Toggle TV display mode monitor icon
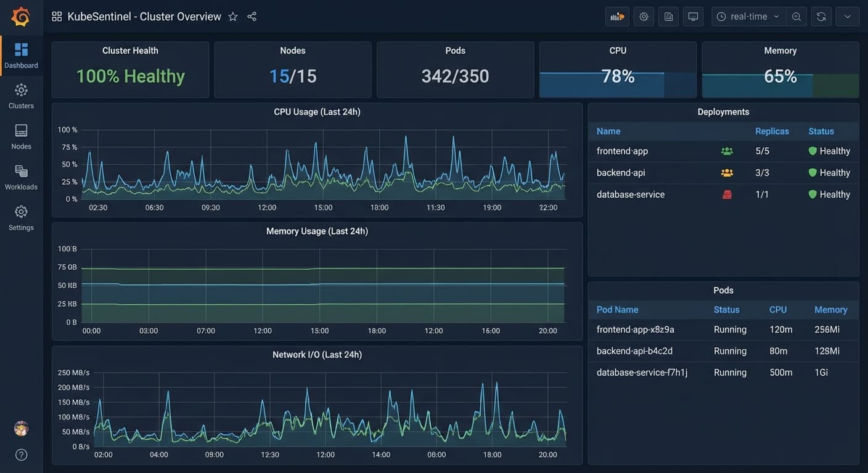868x473 pixels. pos(694,17)
